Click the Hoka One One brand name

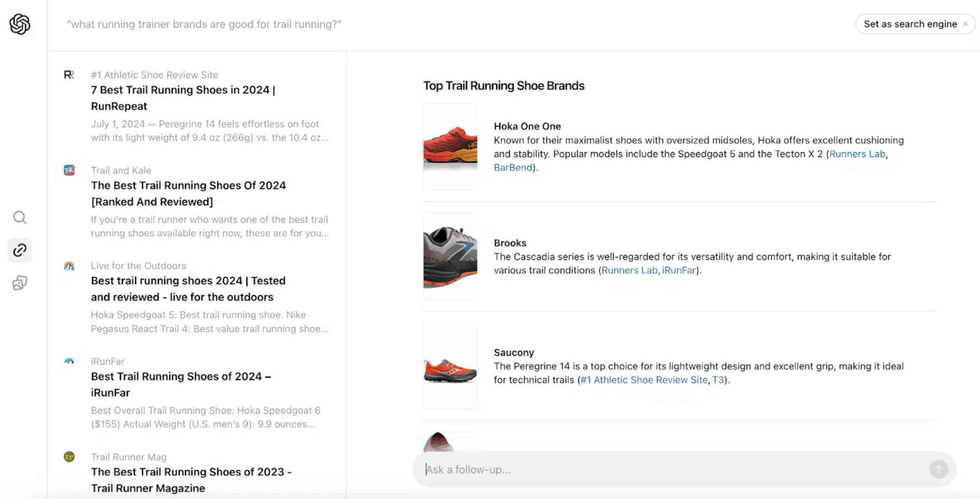(x=527, y=126)
